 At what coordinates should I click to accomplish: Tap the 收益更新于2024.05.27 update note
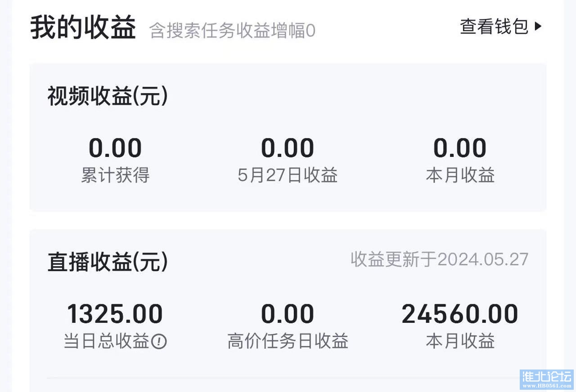[440, 259]
